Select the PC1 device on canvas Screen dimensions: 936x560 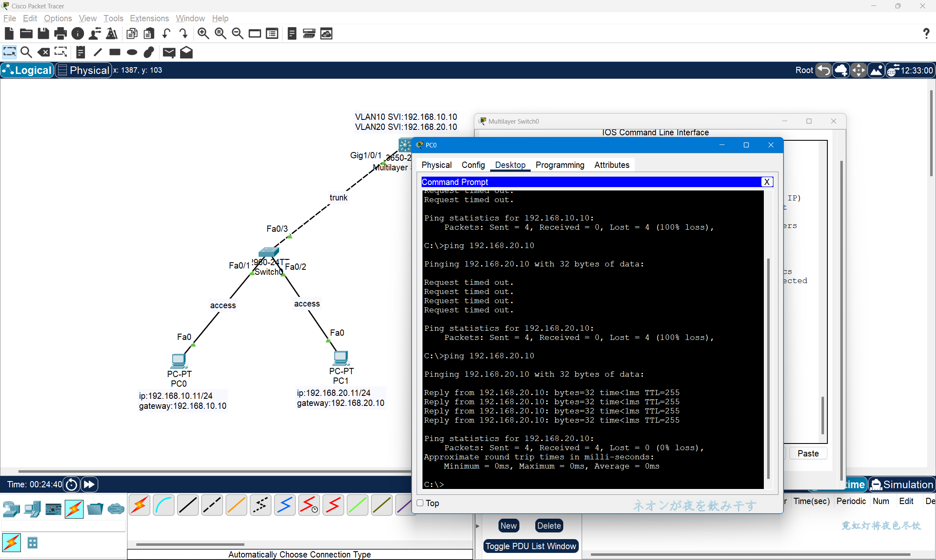click(341, 358)
